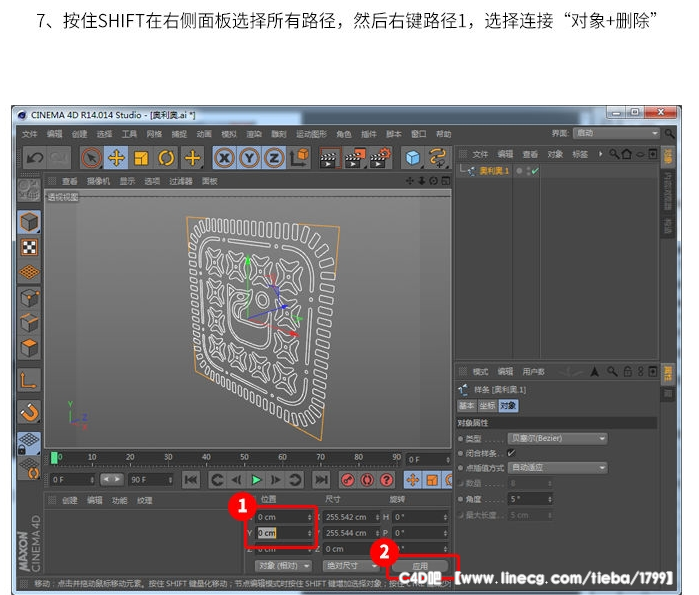Open the spline pen tool icon
Viewport: 699px width, 595px height.
(438, 158)
